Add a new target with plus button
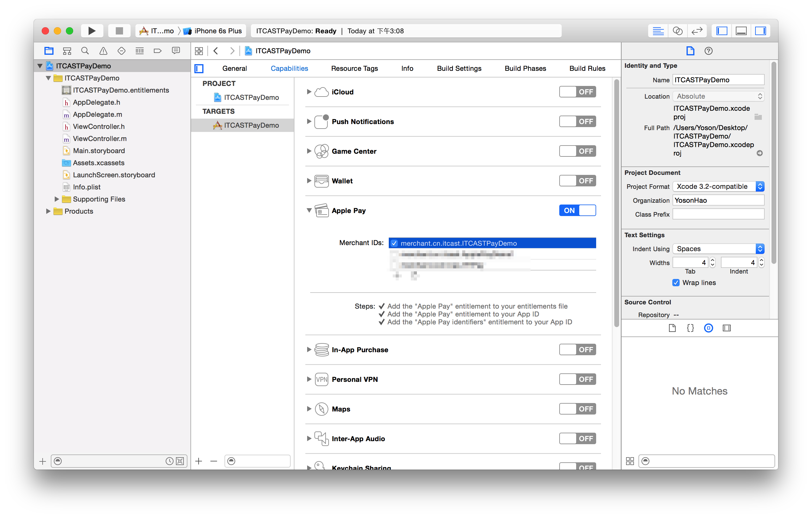The height and width of the screenshot is (518, 812). pyautogui.click(x=199, y=461)
